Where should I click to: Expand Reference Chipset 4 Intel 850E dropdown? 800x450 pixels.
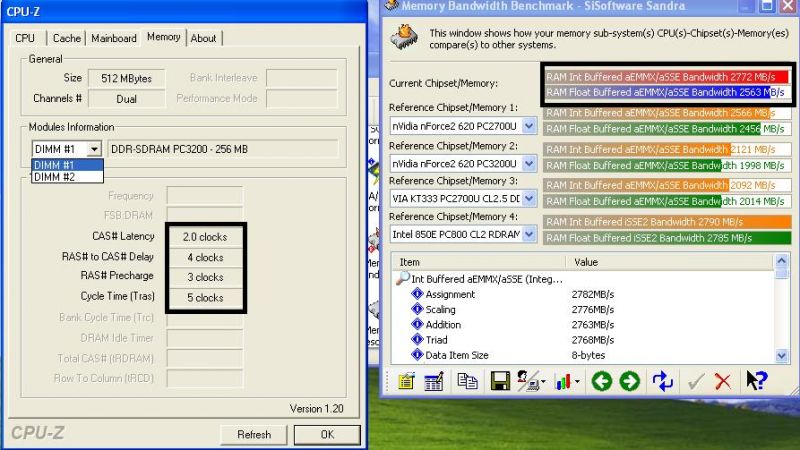(529, 234)
